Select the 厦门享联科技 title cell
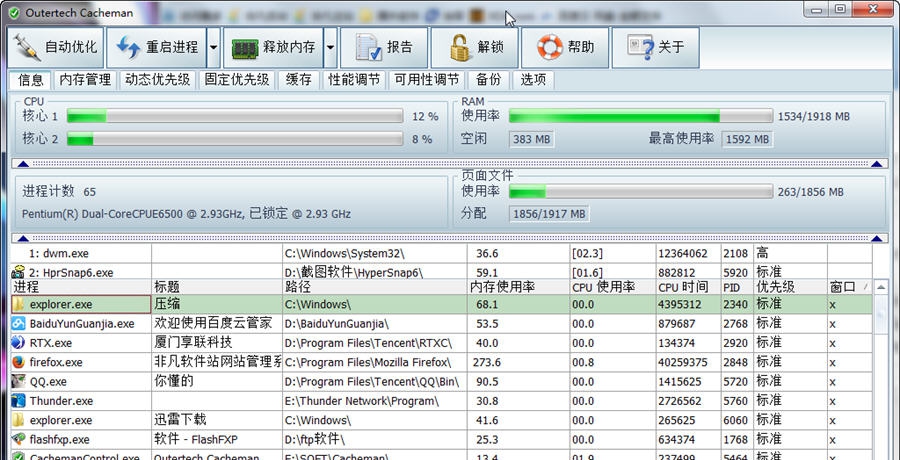This screenshot has height=460, width=900. click(x=217, y=343)
